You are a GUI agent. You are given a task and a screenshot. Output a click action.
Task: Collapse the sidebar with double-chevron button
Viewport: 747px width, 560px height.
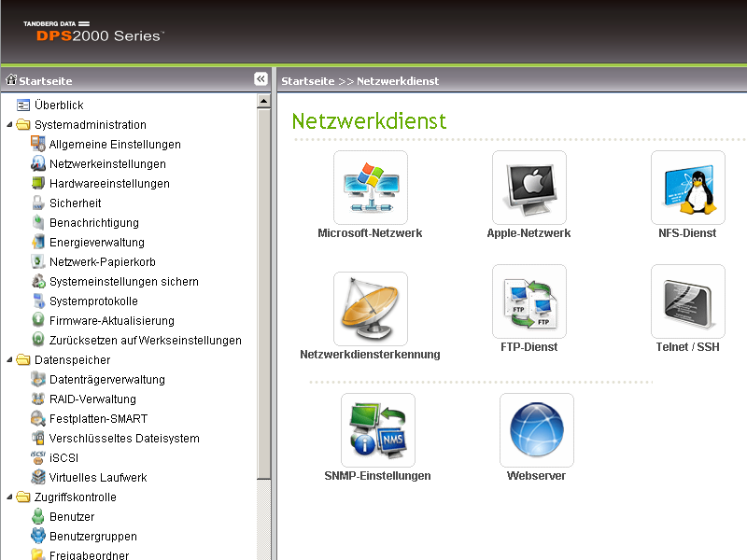[261, 79]
